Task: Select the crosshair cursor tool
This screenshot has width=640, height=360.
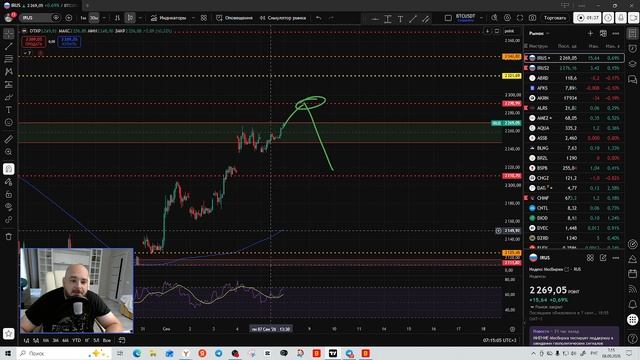Action: [x=9, y=34]
